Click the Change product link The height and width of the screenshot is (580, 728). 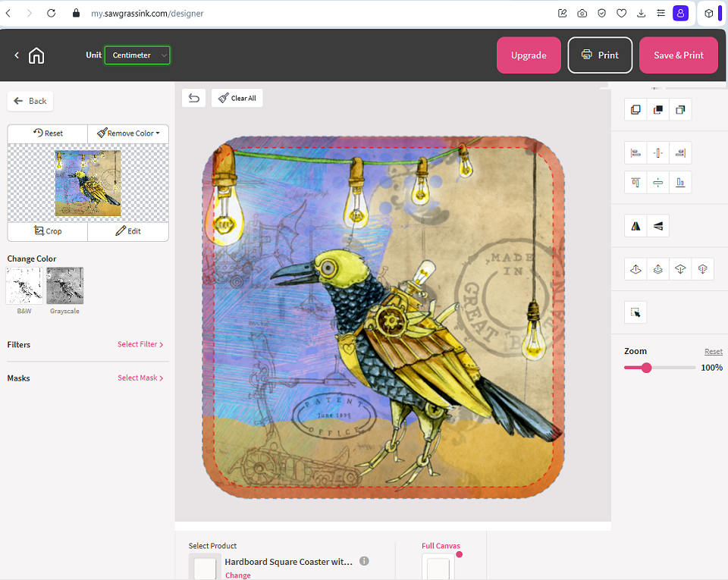point(237,575)
